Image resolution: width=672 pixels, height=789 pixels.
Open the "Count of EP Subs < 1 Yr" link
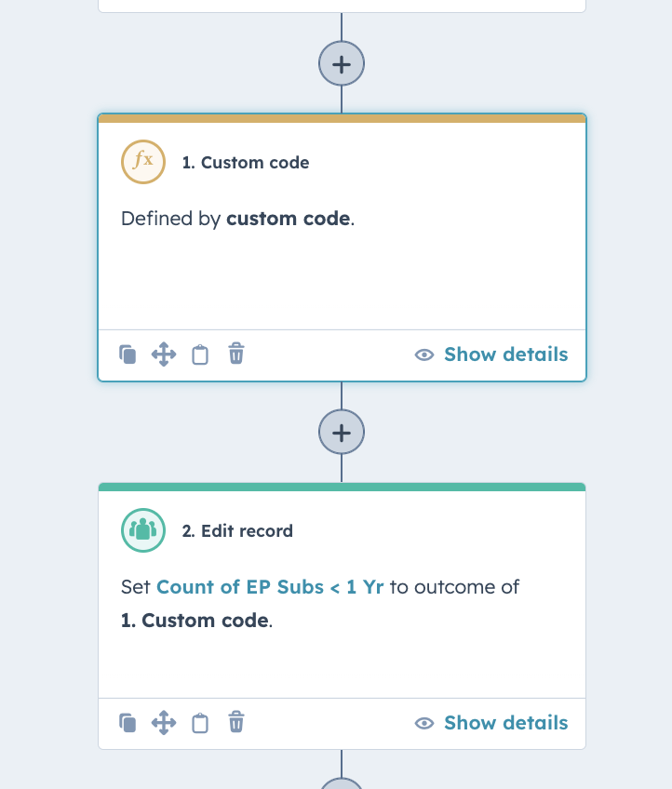[270, 587]
